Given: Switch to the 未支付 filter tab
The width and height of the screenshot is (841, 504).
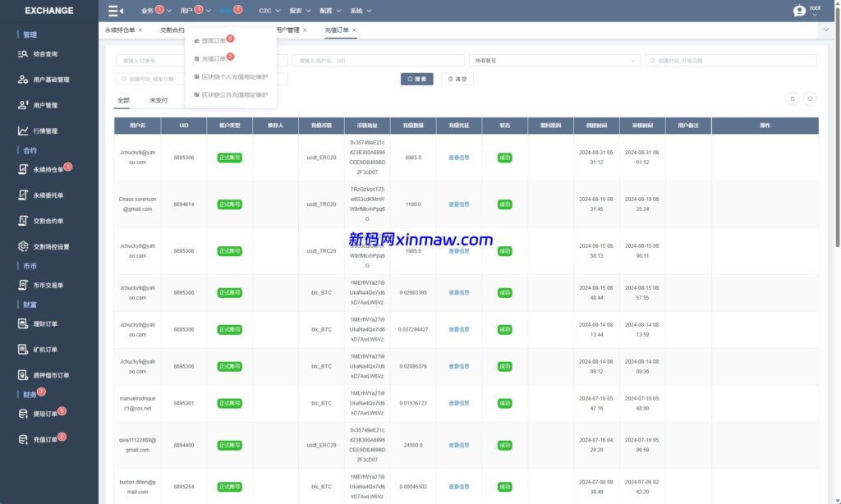Looking at the screenshot, I should click(x=159, y=100).
